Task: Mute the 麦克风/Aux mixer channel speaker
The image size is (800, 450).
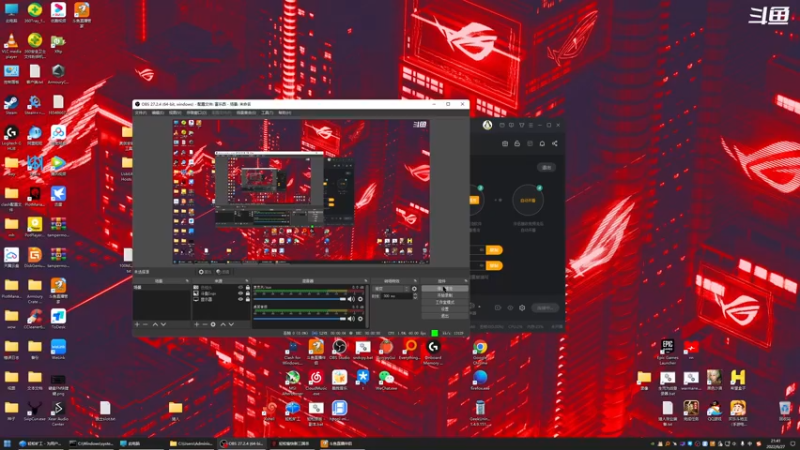Action: [352, 299]
